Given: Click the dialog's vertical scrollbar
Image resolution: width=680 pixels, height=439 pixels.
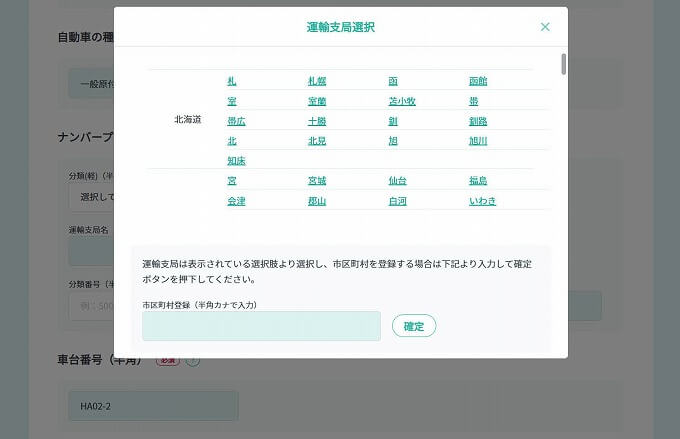Looking at the screenshot, I should [563, 64].
